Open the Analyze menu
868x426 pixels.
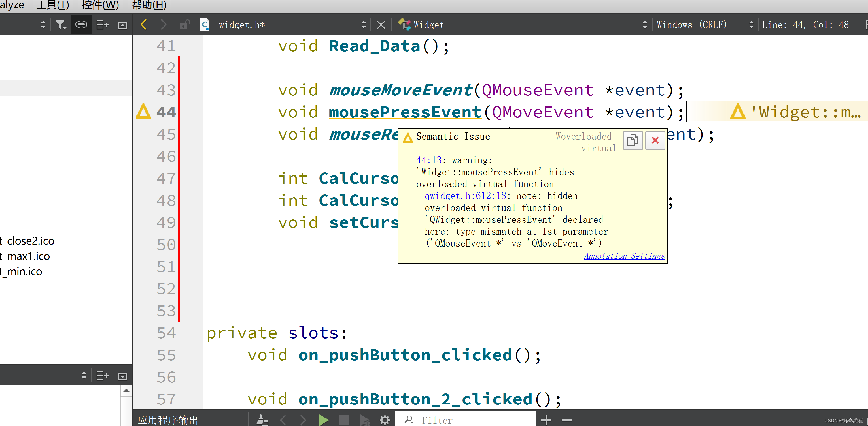click(12, 5)
